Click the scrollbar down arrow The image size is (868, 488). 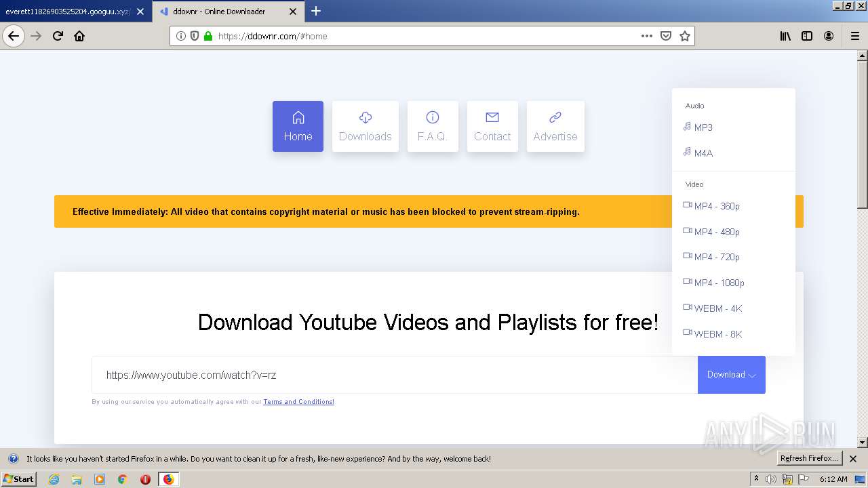pyautogui.click(x=863, y=443)
